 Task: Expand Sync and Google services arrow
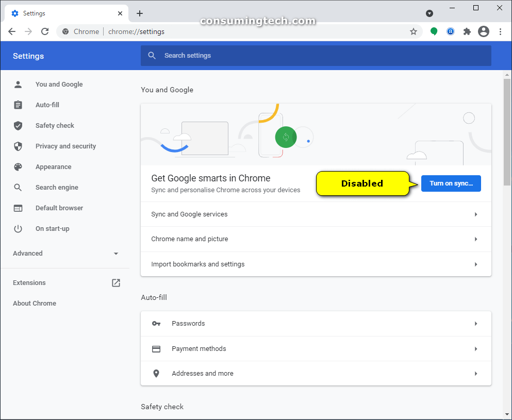pos(476,214)
